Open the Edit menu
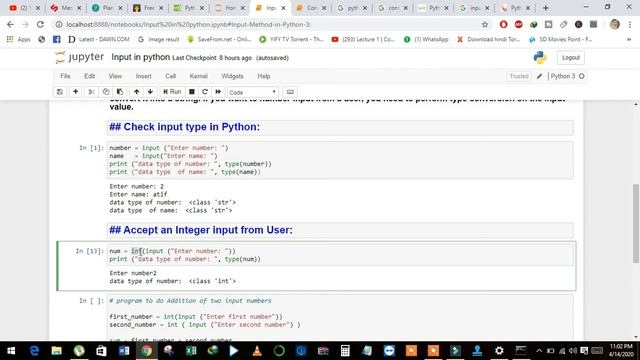The width and height of the screenshot is (640, 360). point(89,76)
